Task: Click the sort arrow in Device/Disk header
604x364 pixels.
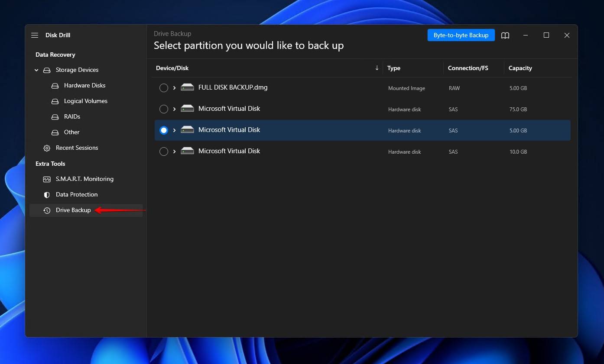Action: click(x=377, y=68)
